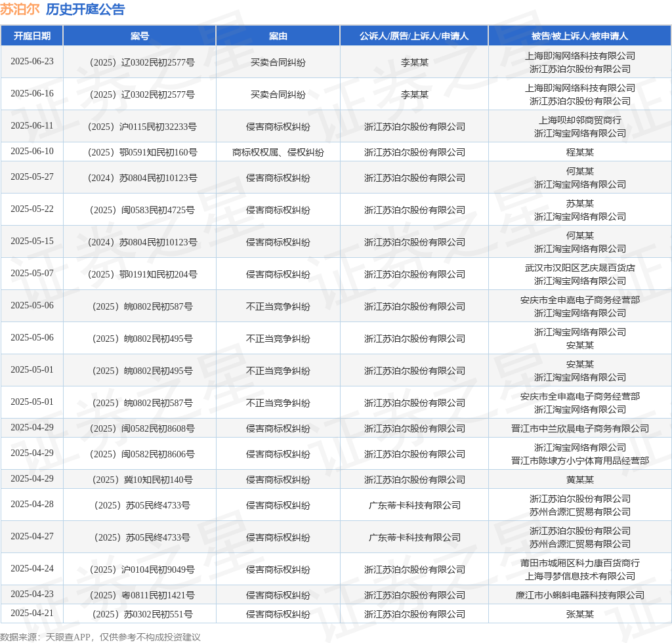Click case number (2025)沪0115民初32233号

click(142, 127)
